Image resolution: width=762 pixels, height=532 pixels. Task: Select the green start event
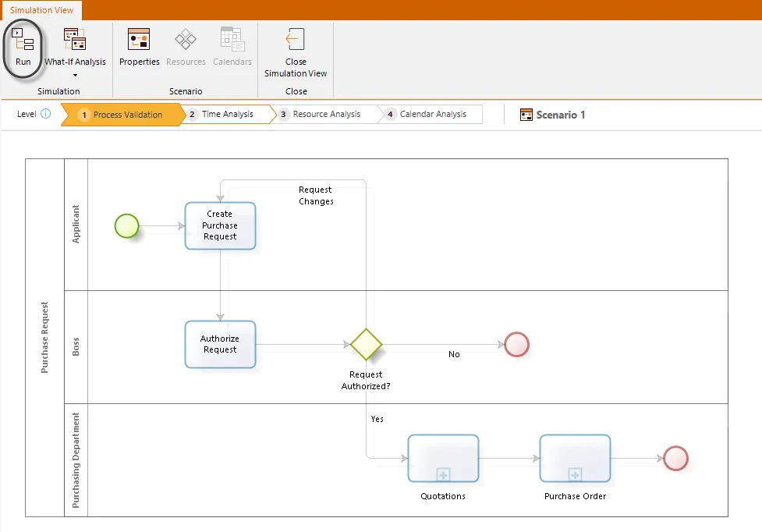[127, 226]
